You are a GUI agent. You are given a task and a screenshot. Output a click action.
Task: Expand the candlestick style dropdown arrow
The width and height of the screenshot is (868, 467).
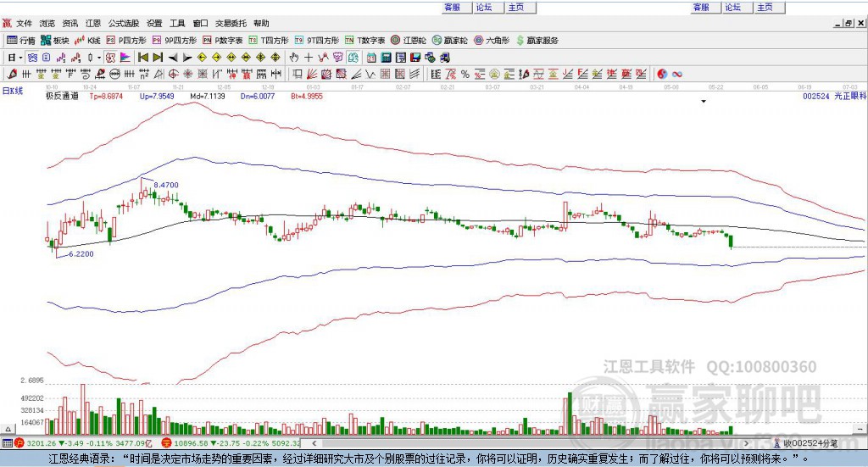tap(98, 58)
